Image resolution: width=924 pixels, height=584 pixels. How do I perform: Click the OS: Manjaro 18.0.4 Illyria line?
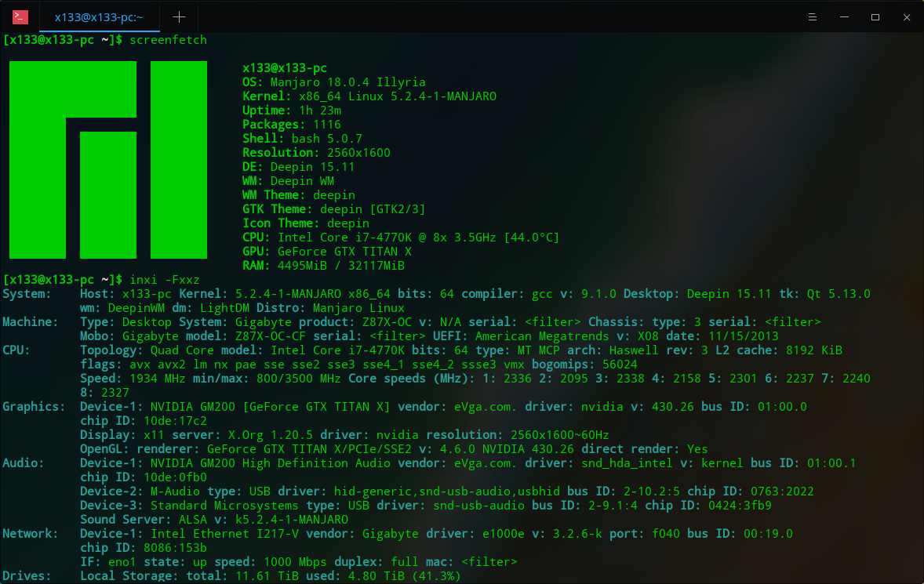[332, 82]
